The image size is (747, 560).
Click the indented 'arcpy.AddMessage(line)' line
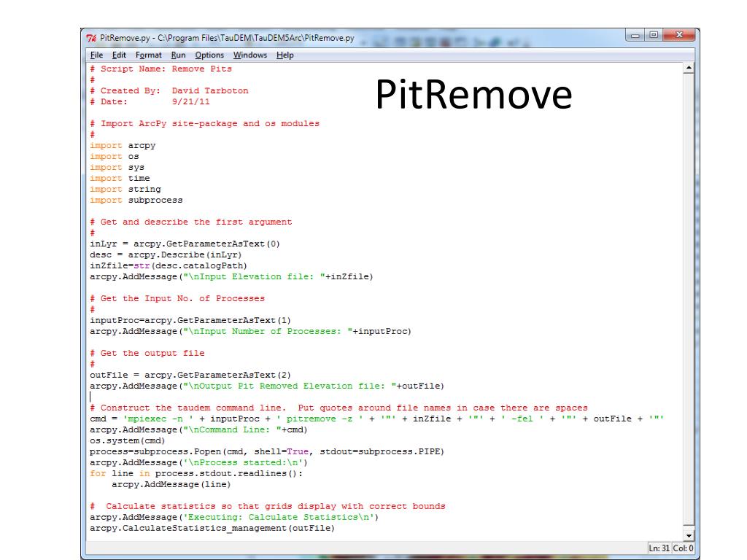tap(171, 485)
